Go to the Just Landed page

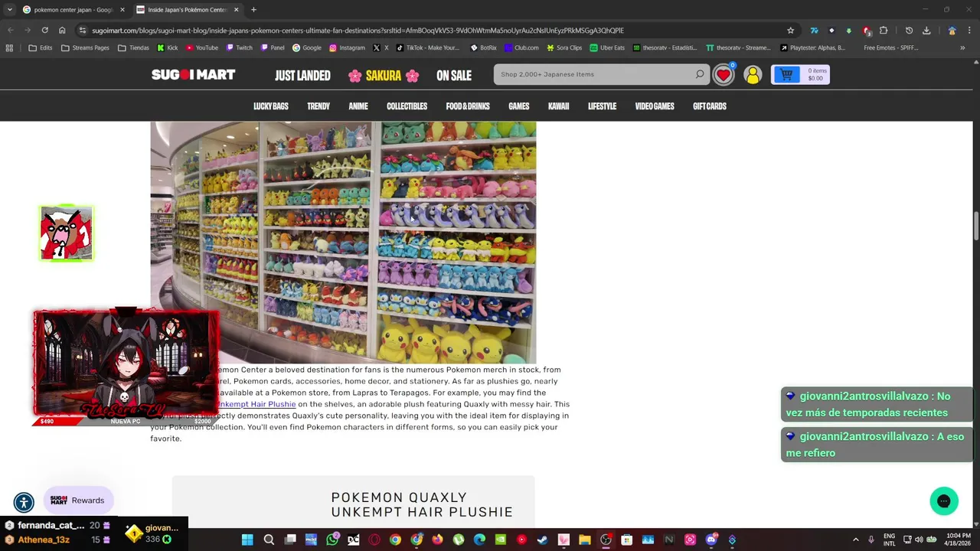302,75
